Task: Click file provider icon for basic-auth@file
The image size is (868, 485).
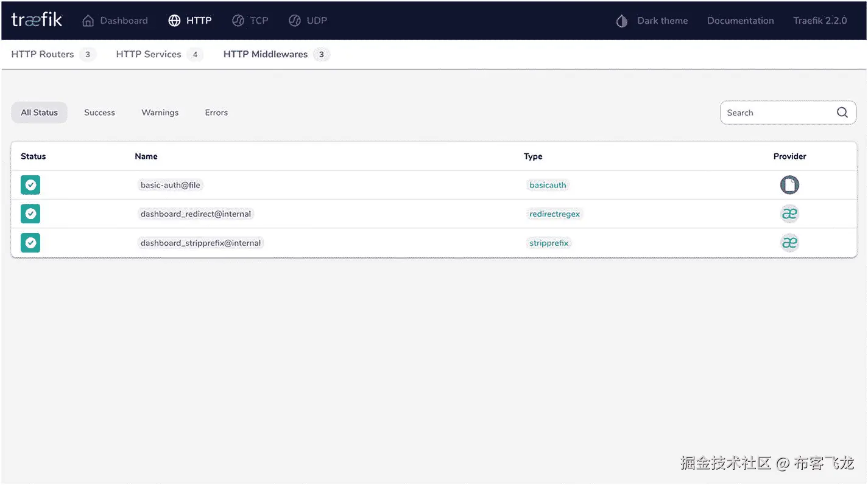Action: point(789,185)
